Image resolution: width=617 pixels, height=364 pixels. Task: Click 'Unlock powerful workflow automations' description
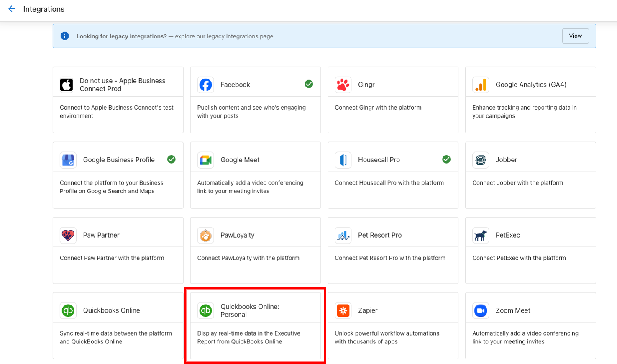coord(387,338)
